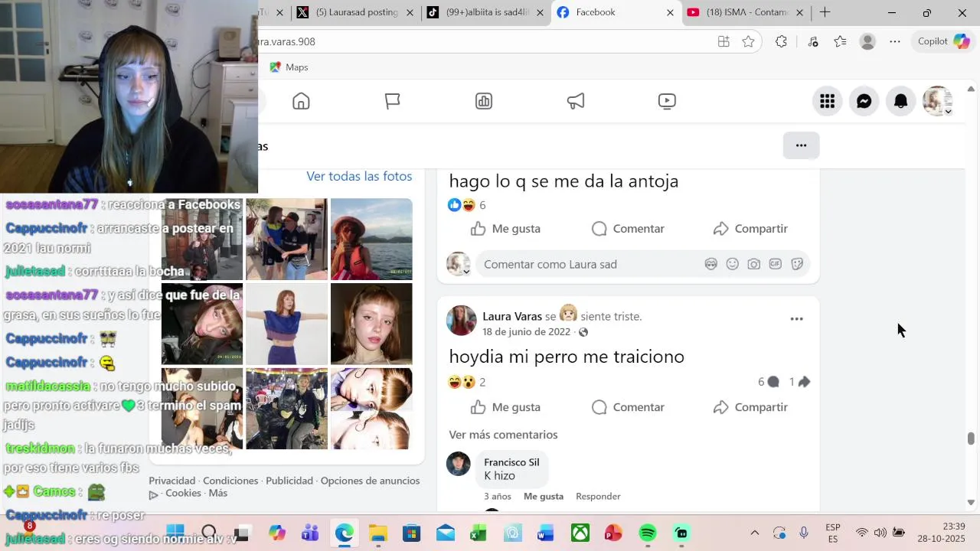
Task: Add page to favorites star icon
Action: (x=748, y=42)
